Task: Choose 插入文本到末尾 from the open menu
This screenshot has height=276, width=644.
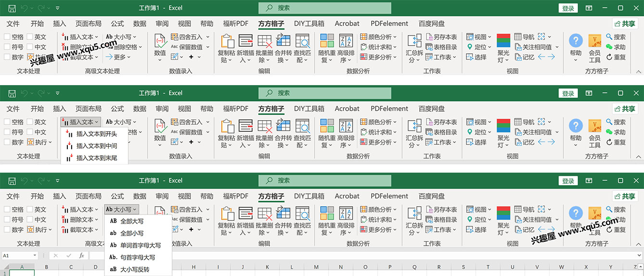Action: click(94, 158)
